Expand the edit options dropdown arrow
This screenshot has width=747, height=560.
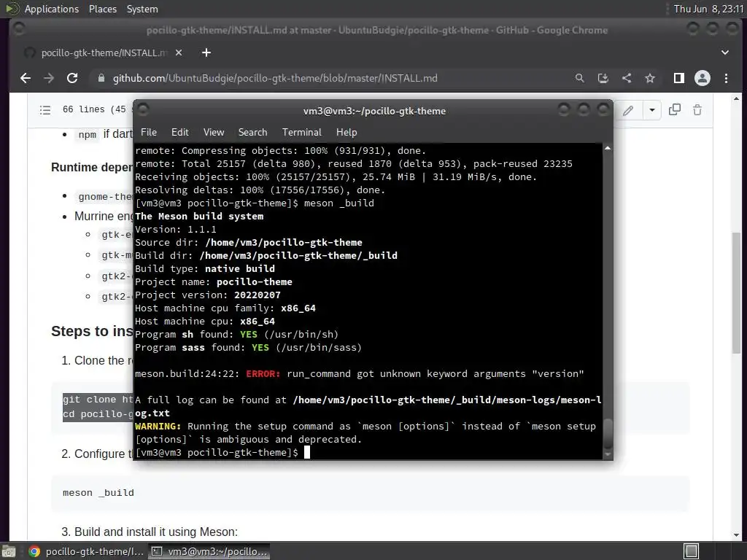pyautogui.click(x=651, y=111)
